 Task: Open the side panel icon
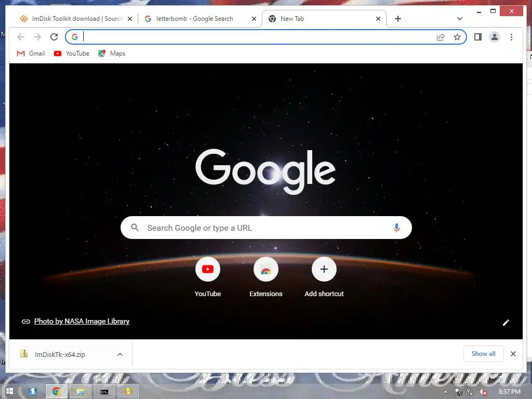pos(478,37)
